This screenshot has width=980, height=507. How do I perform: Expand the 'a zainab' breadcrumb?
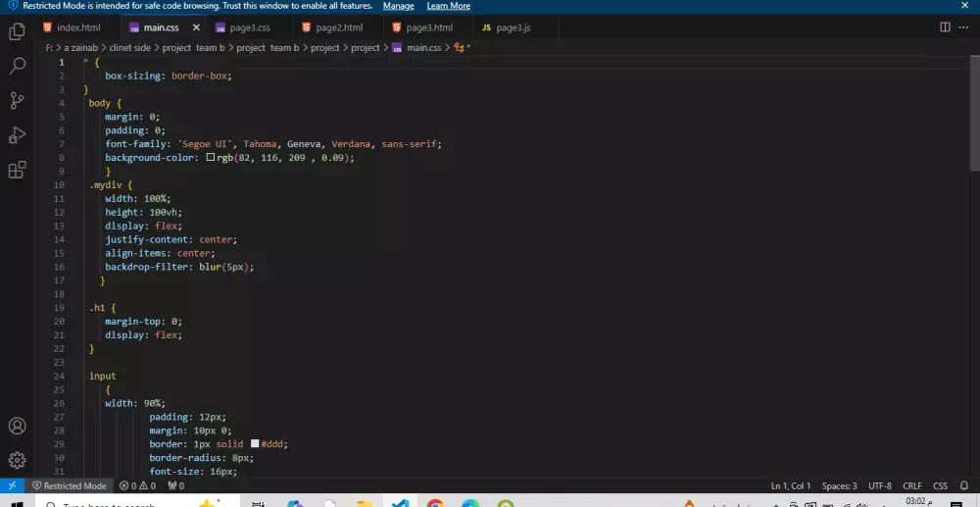click(x=80, y=47)
